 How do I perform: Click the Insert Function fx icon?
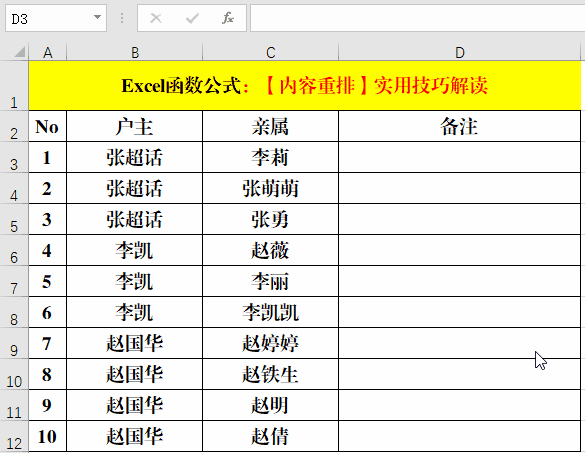click(228, 18)
